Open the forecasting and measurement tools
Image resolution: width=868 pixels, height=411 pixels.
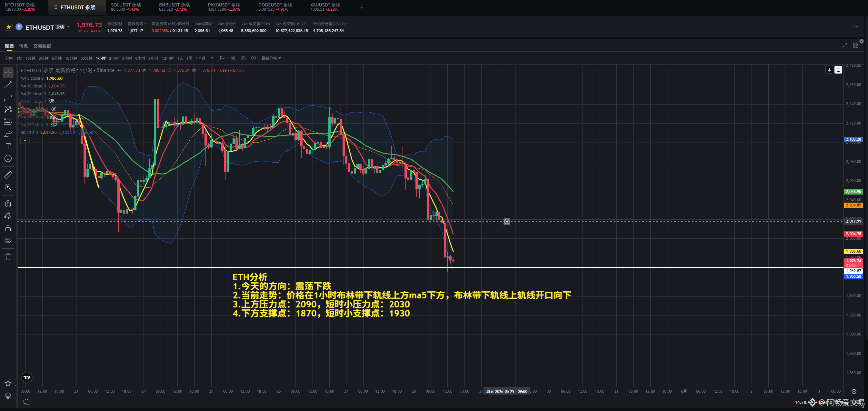pyautogui.click(x=8, y=122)
